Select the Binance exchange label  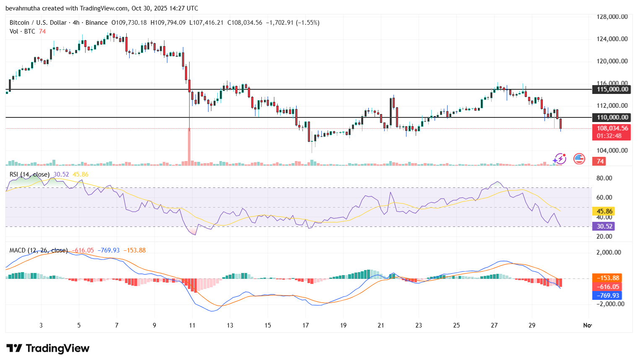(x=96, y=23)
